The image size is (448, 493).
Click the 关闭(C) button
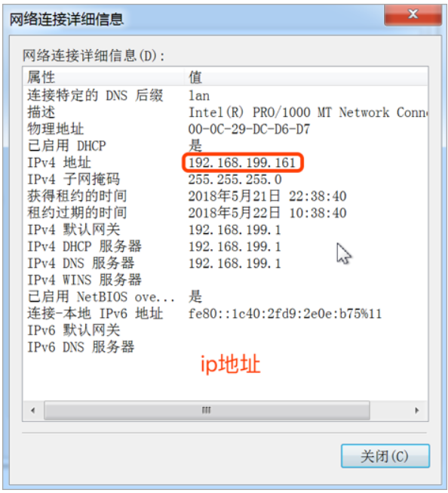385,455
